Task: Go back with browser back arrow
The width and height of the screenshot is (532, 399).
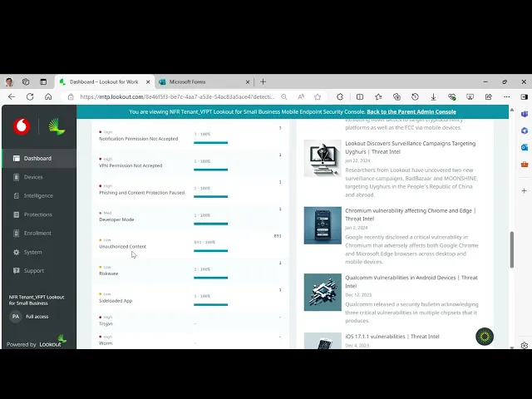Action: pos(12,96)
